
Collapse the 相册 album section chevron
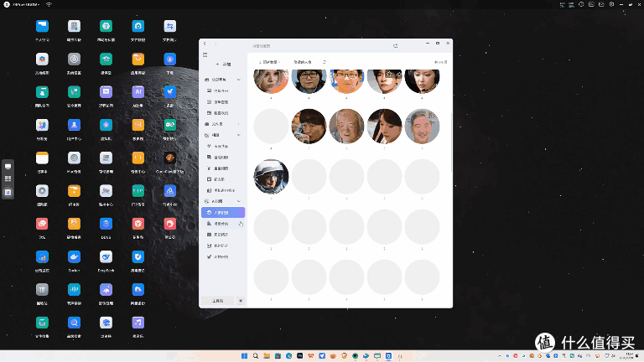pos(239,135)
